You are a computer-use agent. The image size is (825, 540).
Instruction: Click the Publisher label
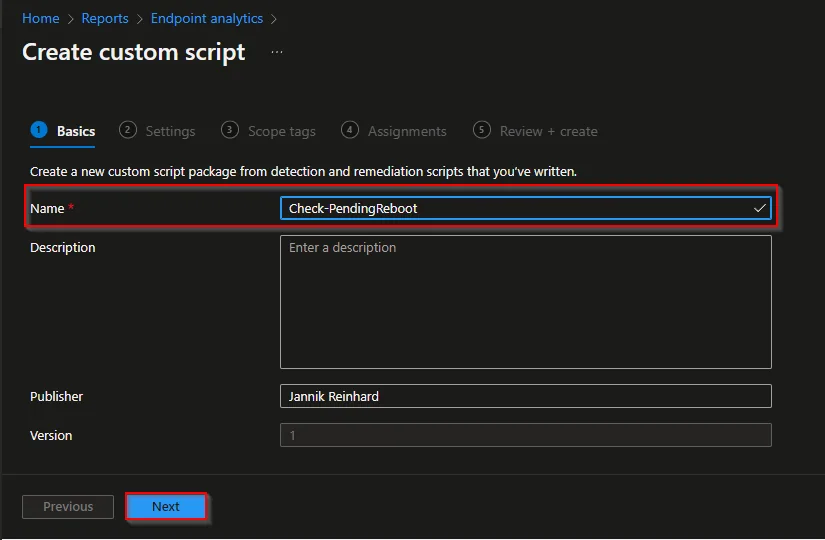pyautogui.click(x=56, y=396)
